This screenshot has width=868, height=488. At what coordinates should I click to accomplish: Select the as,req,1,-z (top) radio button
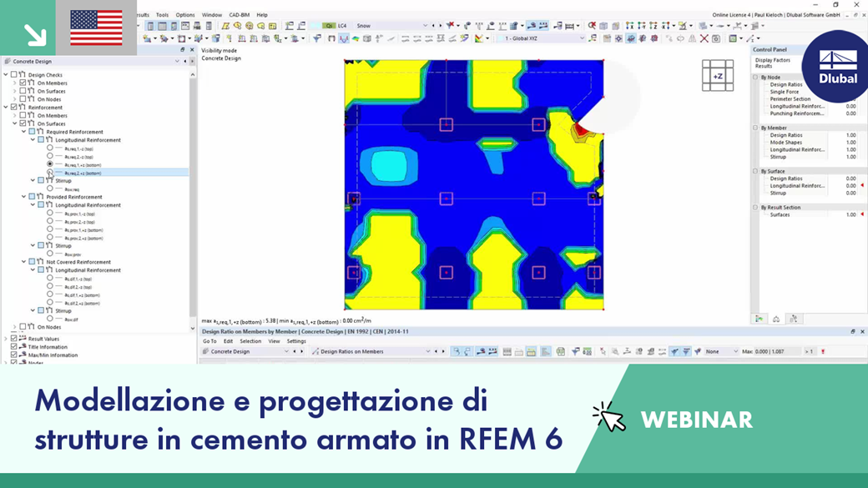pos(50,148)
